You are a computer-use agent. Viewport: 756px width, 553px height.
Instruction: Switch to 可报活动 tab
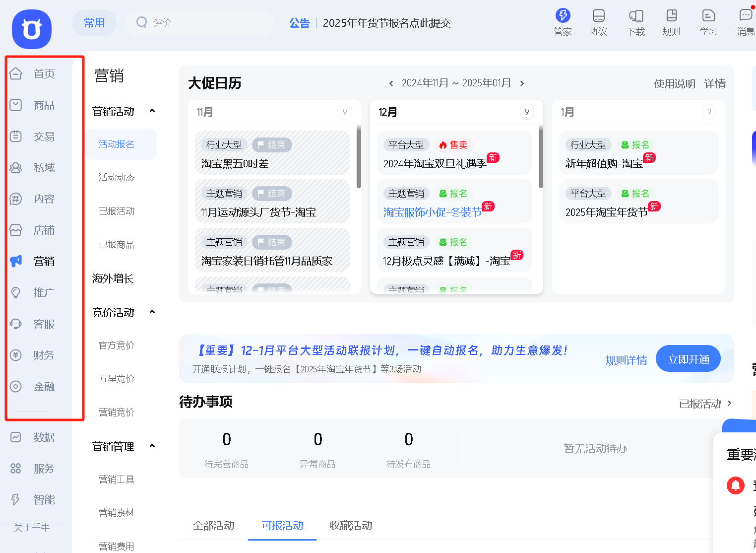click(x=282, y=526)
